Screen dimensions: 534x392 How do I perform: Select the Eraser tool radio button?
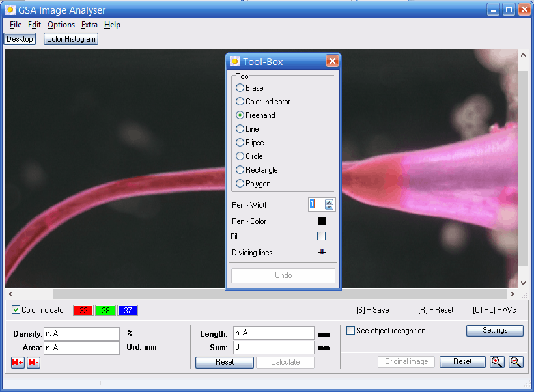[240, 87]
